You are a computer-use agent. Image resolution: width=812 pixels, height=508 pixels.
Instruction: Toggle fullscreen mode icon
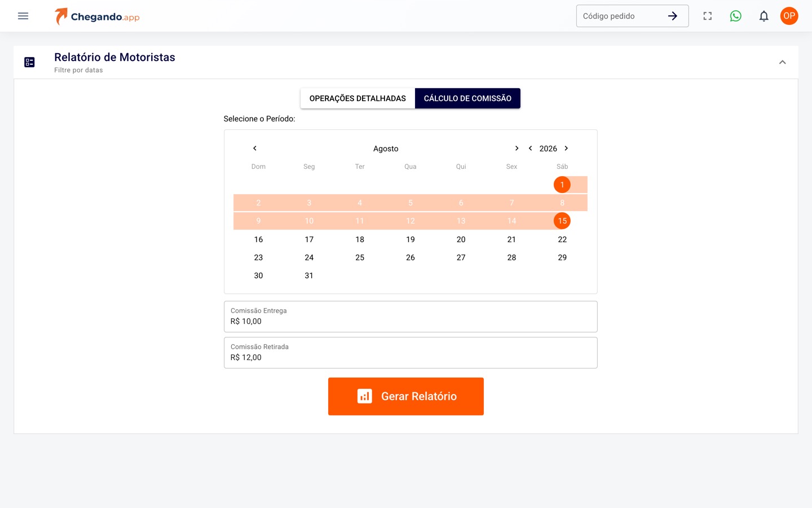tap(708, 16)
